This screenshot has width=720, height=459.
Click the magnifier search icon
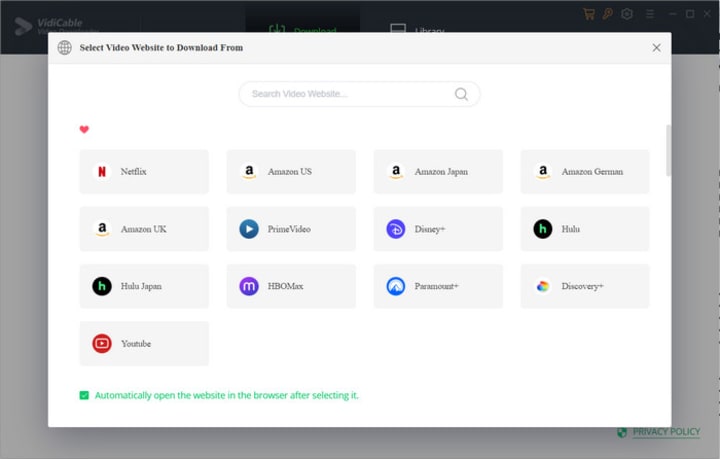point(461,94)
